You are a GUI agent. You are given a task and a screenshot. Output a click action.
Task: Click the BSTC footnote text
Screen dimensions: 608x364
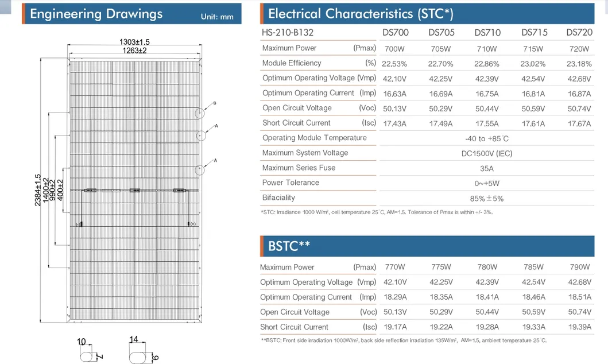click(x=404, y=340)
